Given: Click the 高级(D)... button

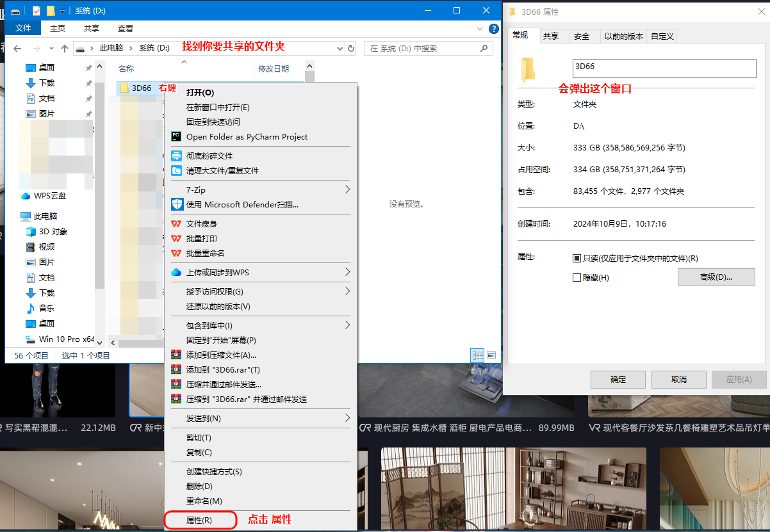Looking at the screenshot, I should (716, 277).
